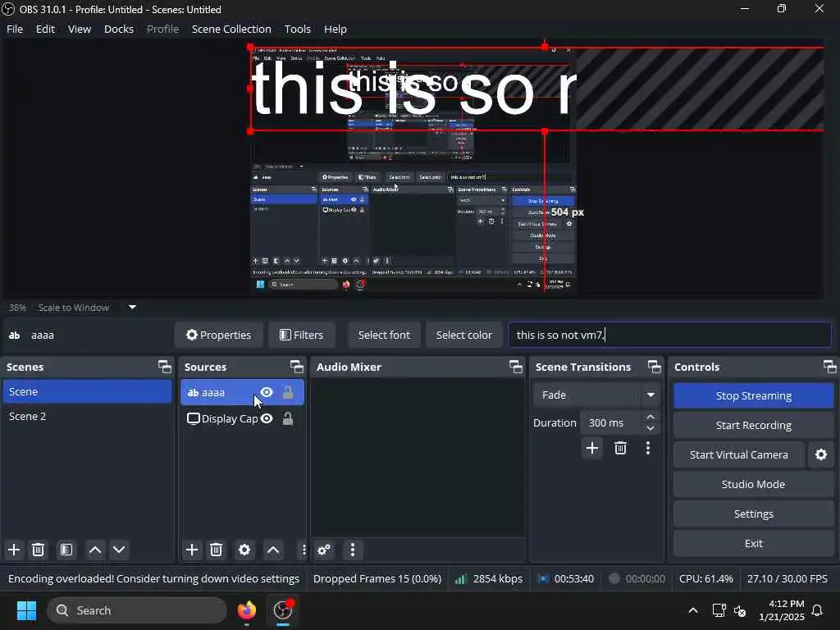Open the Fade transition dropdown
Screen dimensions: 840x630
(x=596, y=395)
